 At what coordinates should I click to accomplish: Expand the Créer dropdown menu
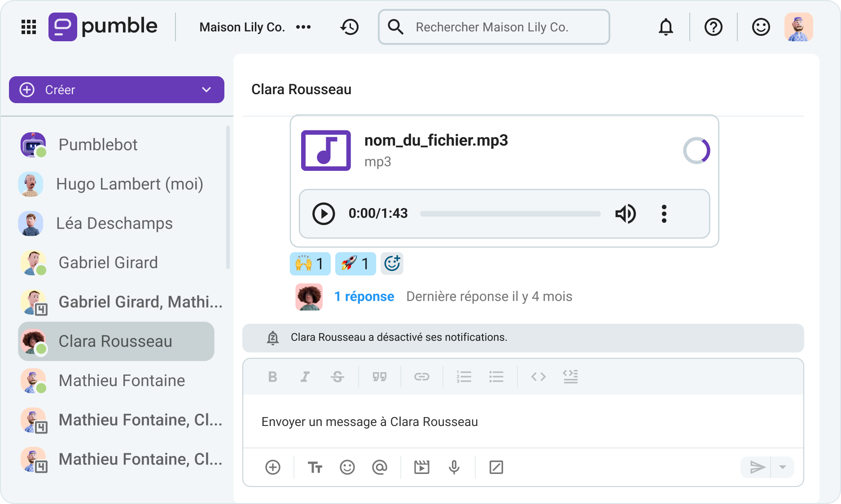click(x=206, y=90)
